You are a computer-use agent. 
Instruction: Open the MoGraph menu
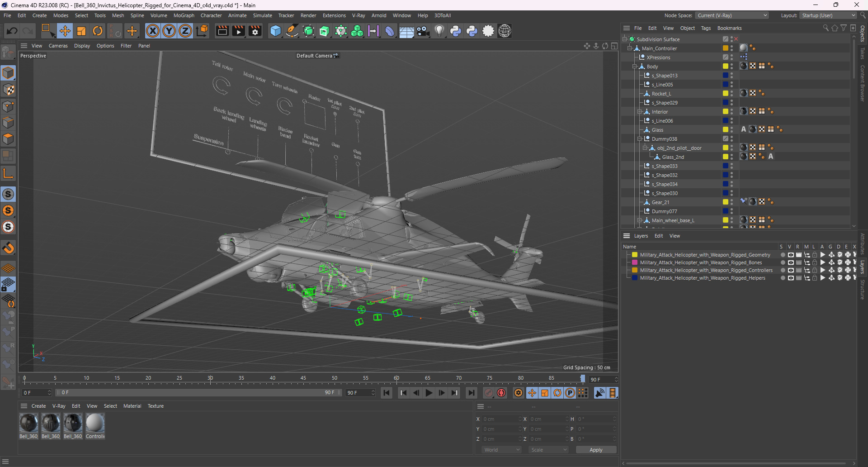[x=184, y=15]
